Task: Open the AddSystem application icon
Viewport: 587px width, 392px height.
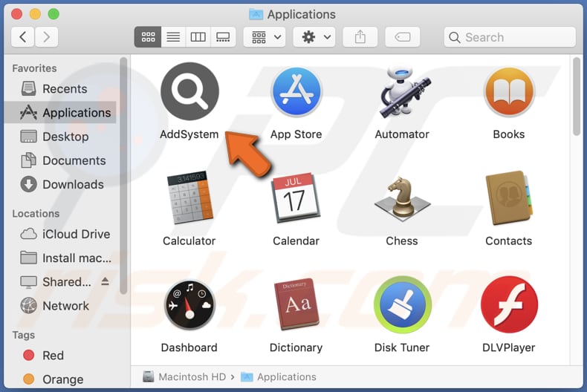Action: tap(189, 91)
